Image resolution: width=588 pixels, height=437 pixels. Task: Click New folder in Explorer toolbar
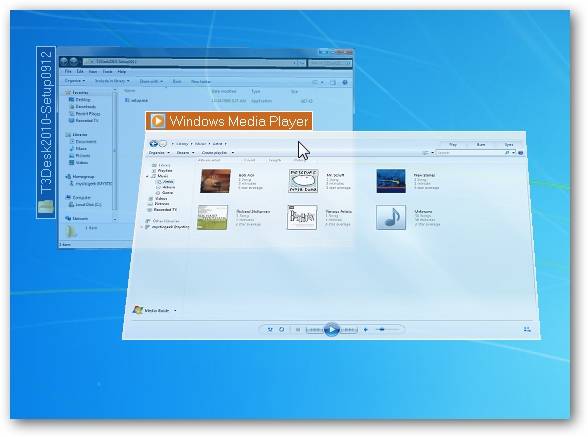coord(201,81)
